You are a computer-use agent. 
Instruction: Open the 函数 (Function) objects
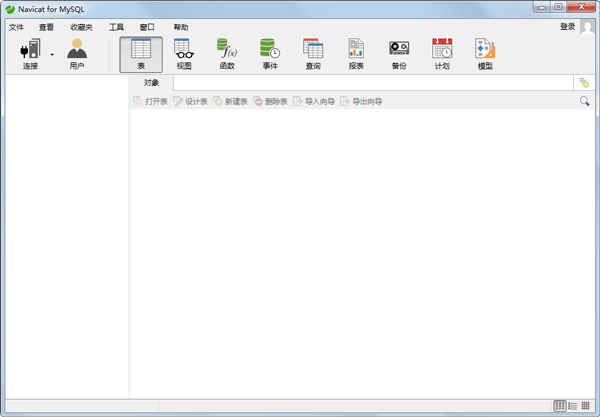pyautogui.click(x=227, y=54)
